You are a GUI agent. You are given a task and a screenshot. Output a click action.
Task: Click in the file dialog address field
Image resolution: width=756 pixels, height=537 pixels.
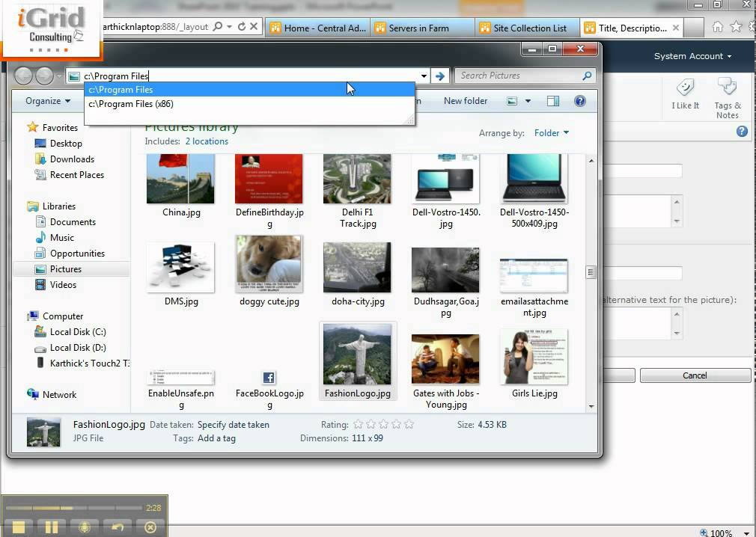249,76
